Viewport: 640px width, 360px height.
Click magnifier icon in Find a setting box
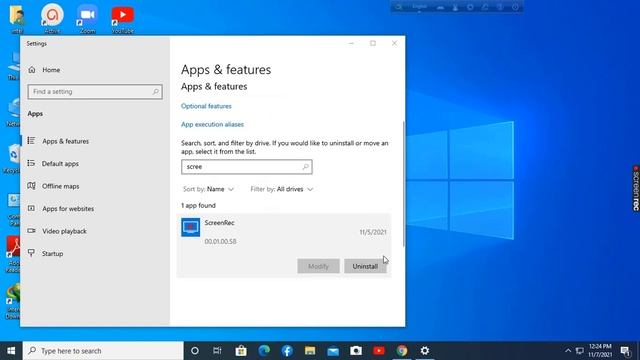(x=156, y=92)
